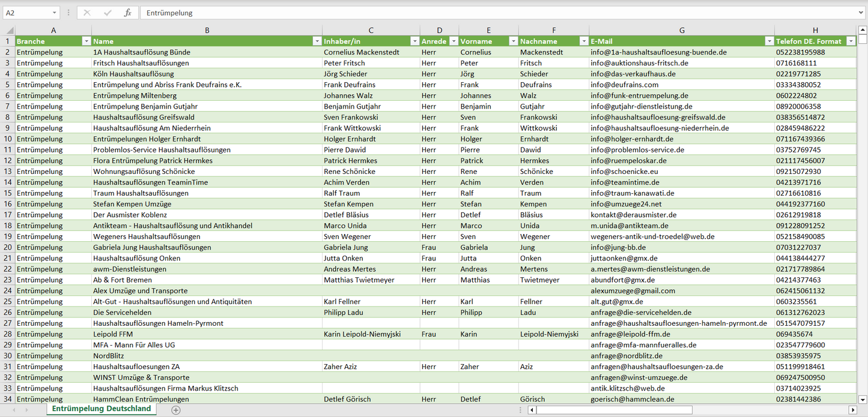868x417 pixels.
Task: Add a new sheet with plus button
Action: coord(175,410)
